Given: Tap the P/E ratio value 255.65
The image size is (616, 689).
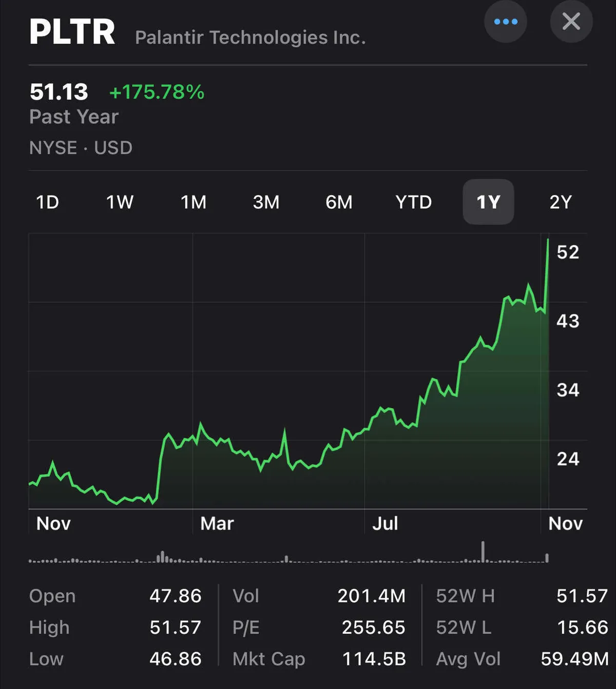Looking at the screenshot, I should point(374,627).
